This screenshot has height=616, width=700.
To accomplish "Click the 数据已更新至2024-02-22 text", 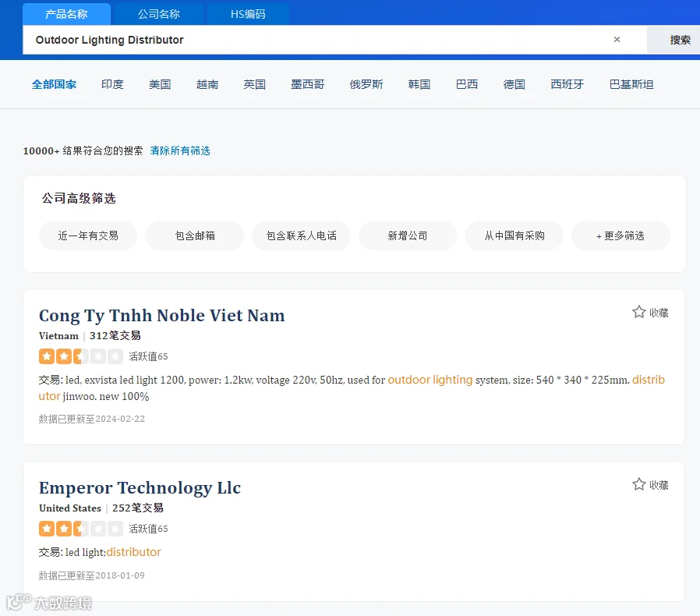I will (91, 419).
